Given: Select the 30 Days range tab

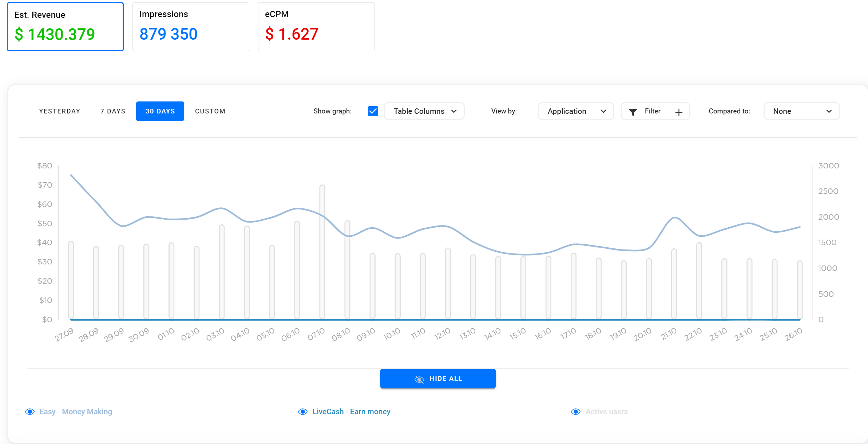Looking at the screenshot, I should (x=160, y=111).
